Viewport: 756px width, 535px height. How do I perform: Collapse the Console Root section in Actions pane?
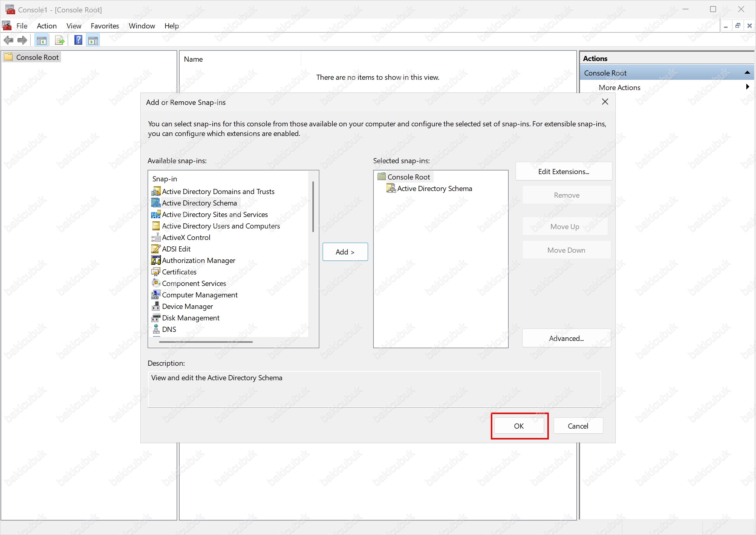click(x=747, y=73)
